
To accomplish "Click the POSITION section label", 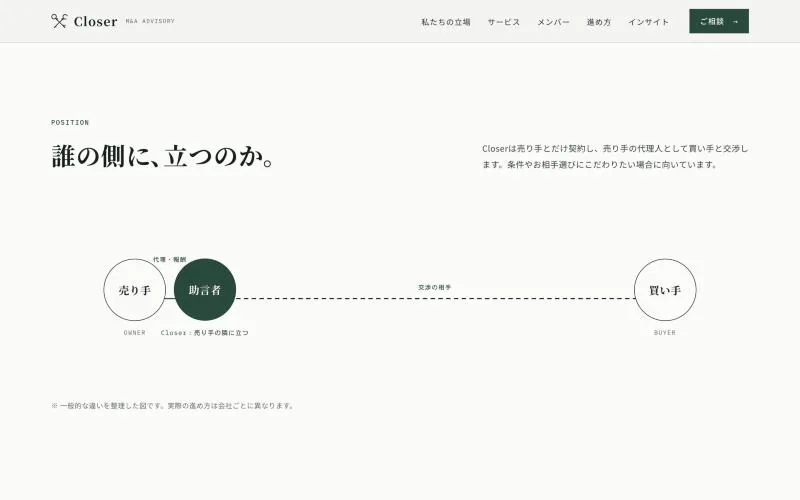I will (x=70, y=122).
